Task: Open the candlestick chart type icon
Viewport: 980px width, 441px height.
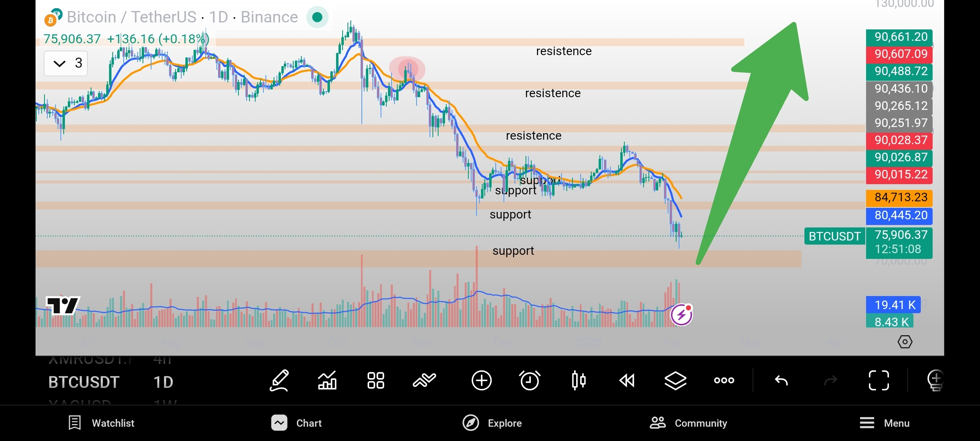Action: [579, 381]
